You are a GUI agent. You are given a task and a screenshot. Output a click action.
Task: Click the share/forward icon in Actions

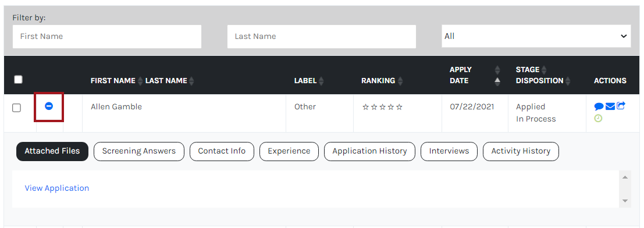(621, 106)
